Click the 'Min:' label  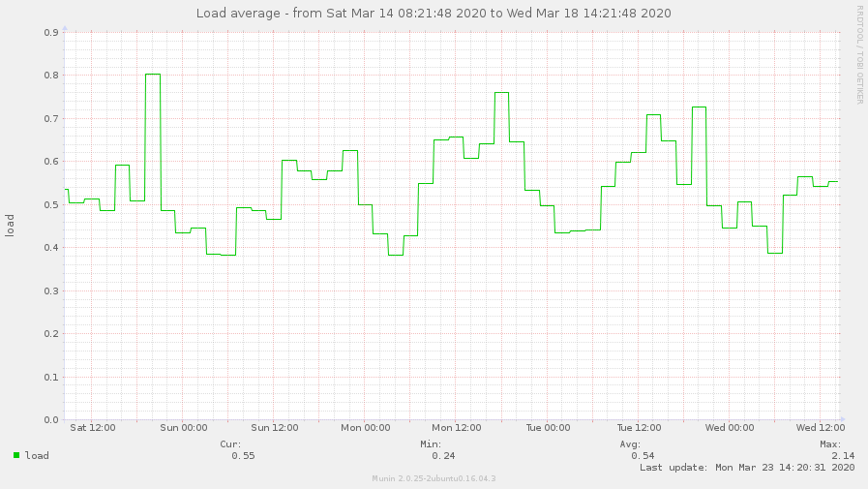click(x=431, y=444)
